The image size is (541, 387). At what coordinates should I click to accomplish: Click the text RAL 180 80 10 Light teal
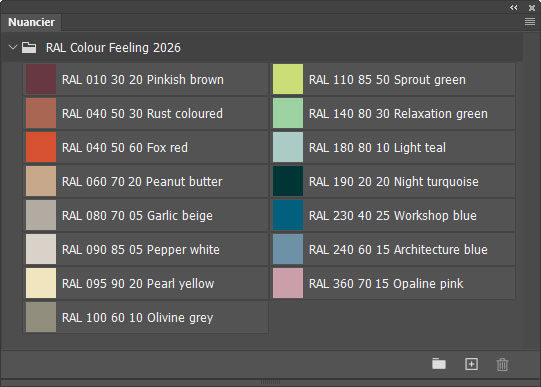pos(377,148)
